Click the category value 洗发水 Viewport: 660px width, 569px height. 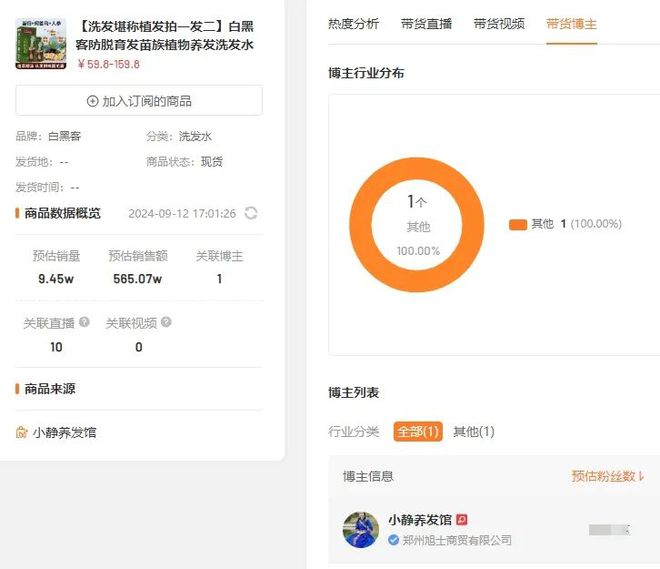pyautogui.click(x=195, y=136)
